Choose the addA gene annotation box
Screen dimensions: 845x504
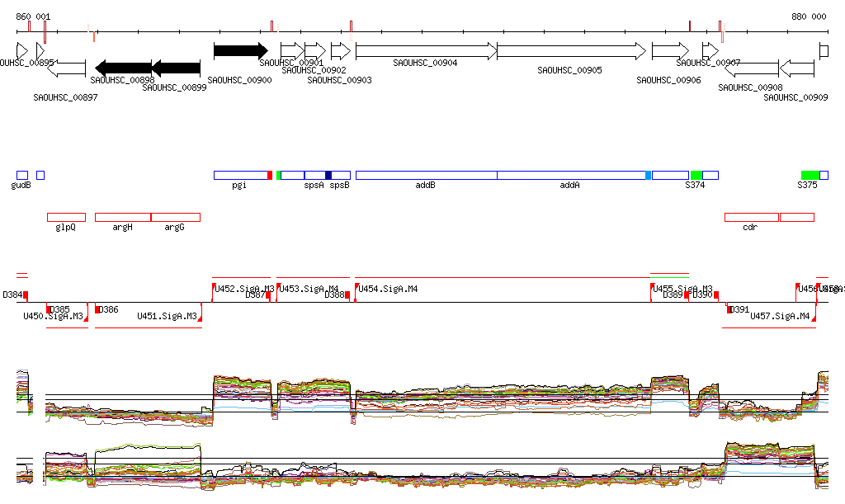point(571,175)
